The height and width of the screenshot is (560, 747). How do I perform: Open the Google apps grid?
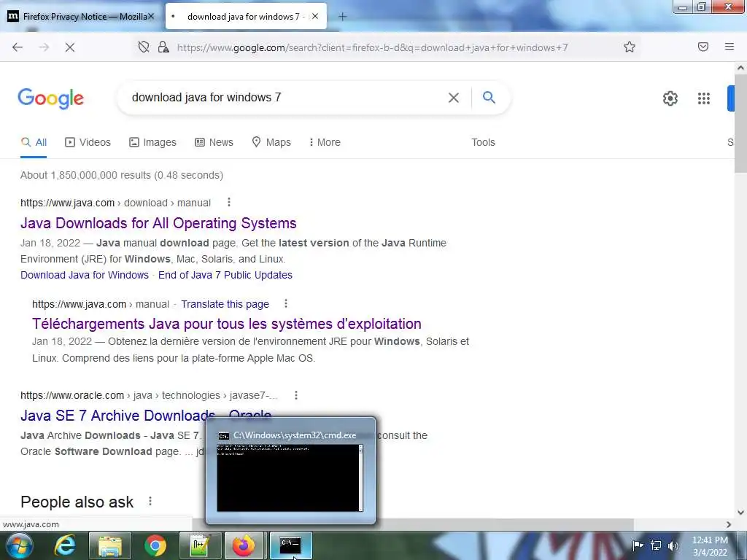click(704, 98)
